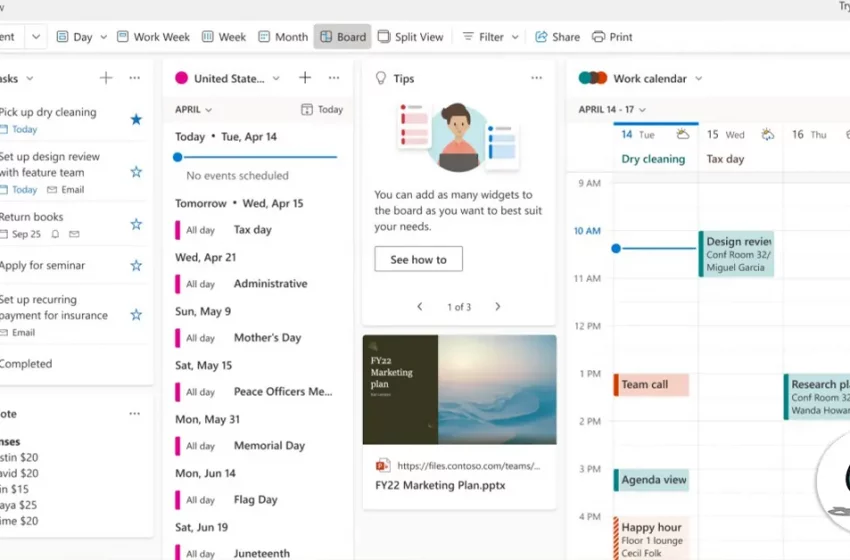The width and height of the screenshot is (850, 560).
Task: Expand the Work calendar dropdown
Action: [x=698, y=78]
